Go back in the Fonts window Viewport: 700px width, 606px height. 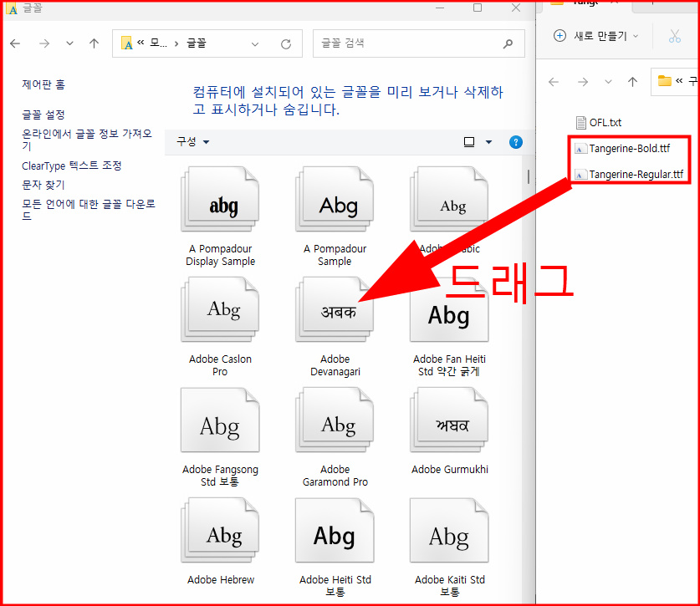[15, 43]
